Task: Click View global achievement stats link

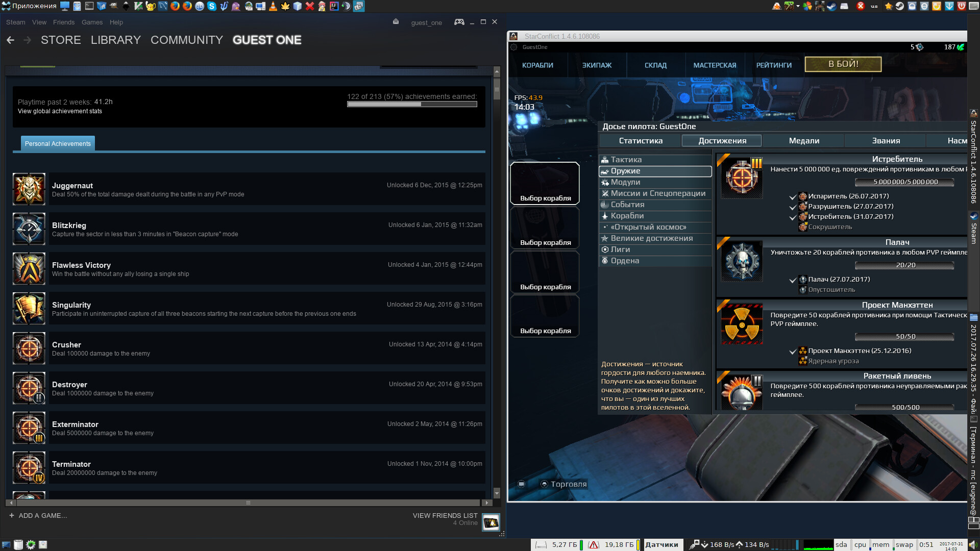Action: (x=60, y=111)
